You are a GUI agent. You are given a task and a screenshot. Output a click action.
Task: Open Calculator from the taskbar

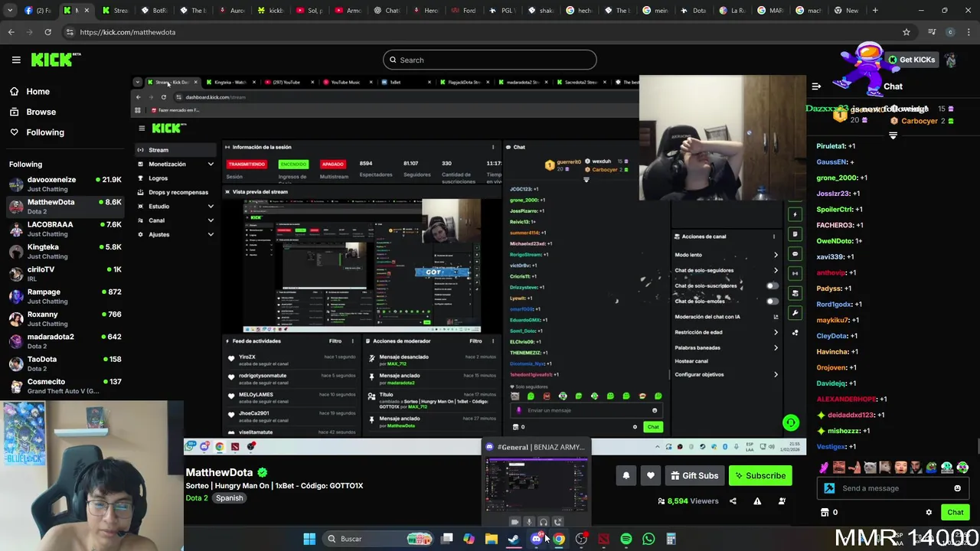[671, 539]
